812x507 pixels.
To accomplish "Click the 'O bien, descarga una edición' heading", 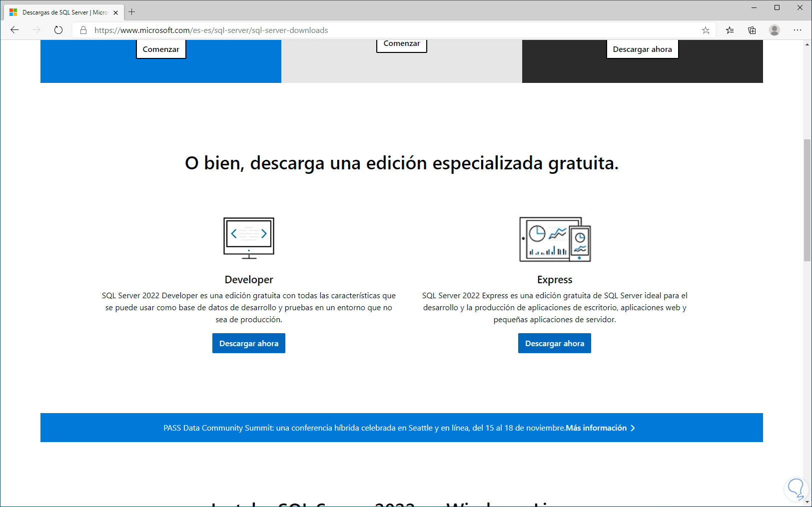I will point(402,163).
